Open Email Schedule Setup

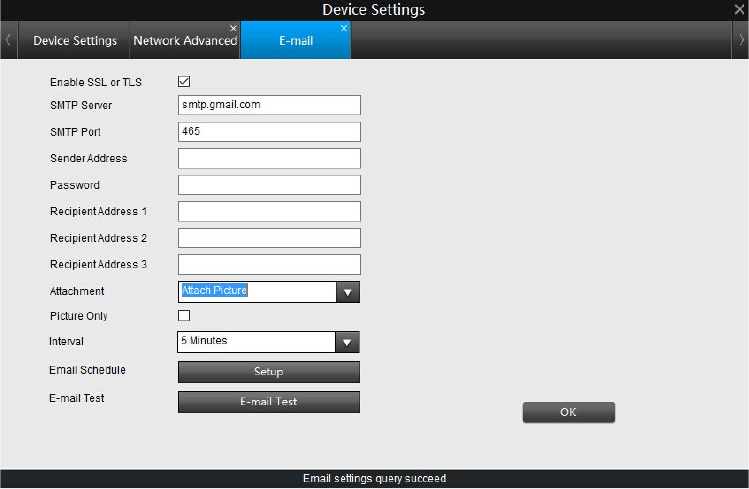click(268, 372)
